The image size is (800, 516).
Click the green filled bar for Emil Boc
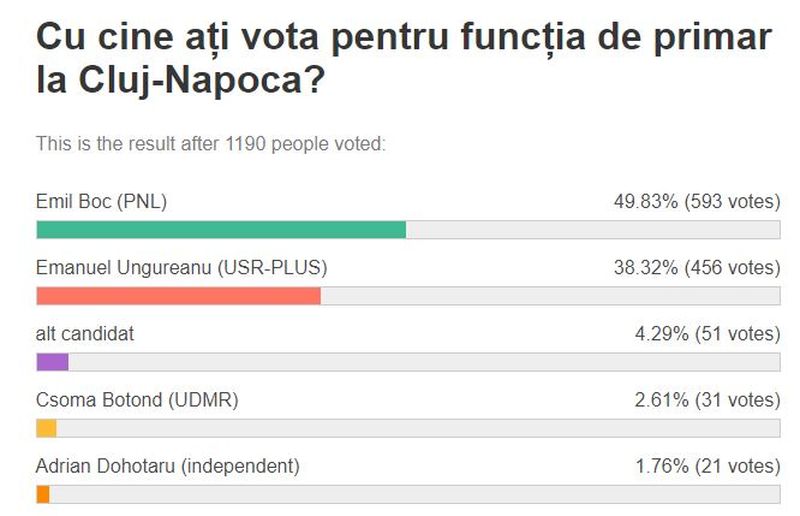tap(221, 230)
